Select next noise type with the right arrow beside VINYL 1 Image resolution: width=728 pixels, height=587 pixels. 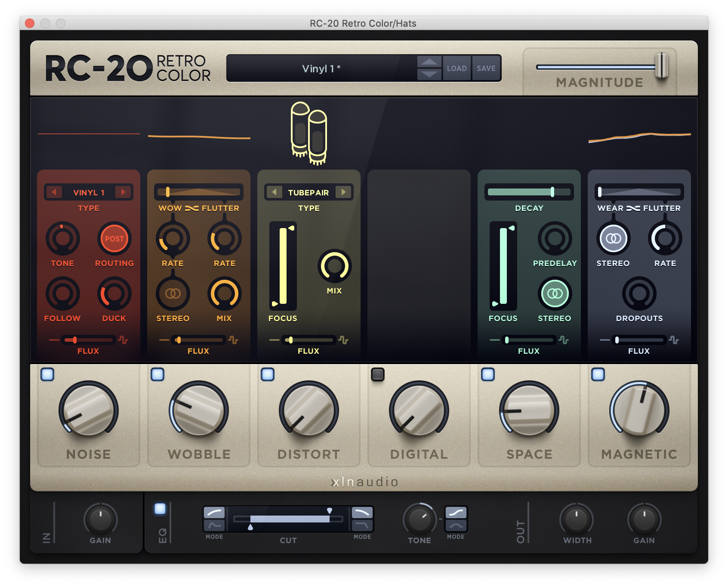coord(123,192)
